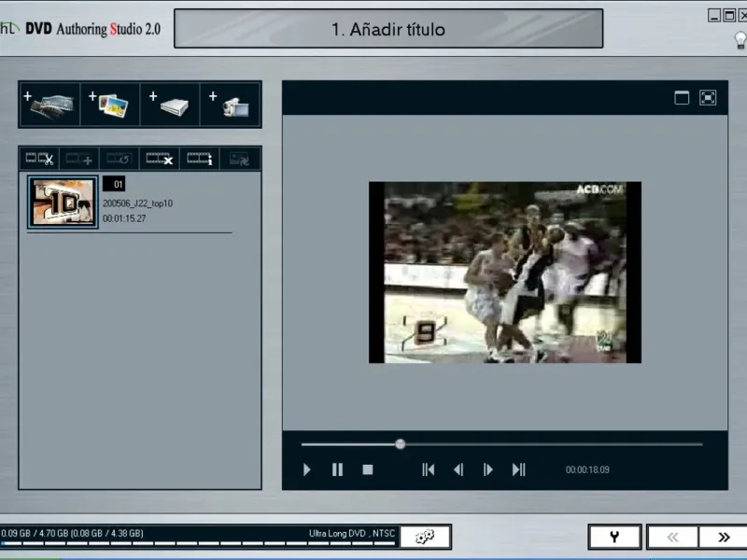Show clip information using filmstrip info icon
This screenshot has height=560, width=747.
(200, 160)
